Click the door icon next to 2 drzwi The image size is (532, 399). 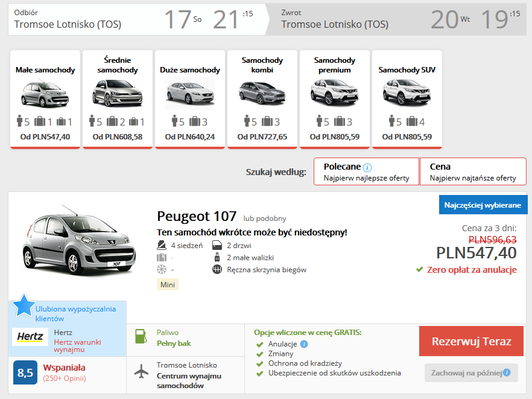[x=217, y=245]
